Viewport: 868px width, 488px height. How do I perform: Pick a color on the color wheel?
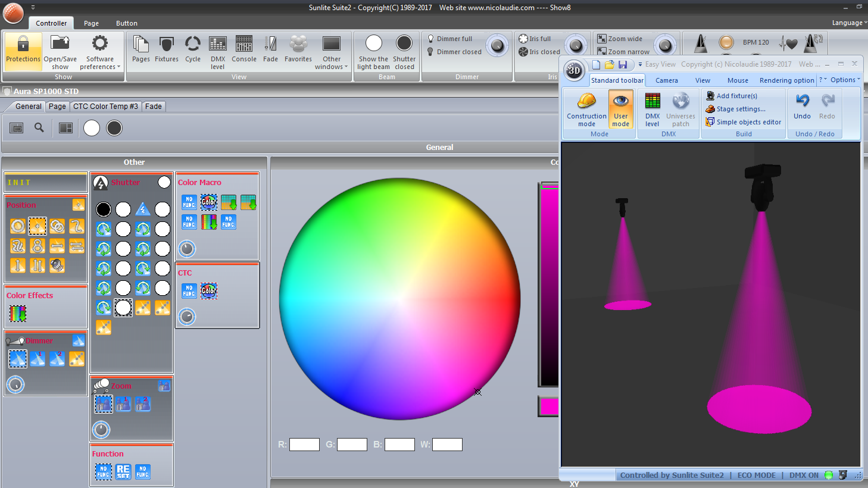click(x=400, y=299)
